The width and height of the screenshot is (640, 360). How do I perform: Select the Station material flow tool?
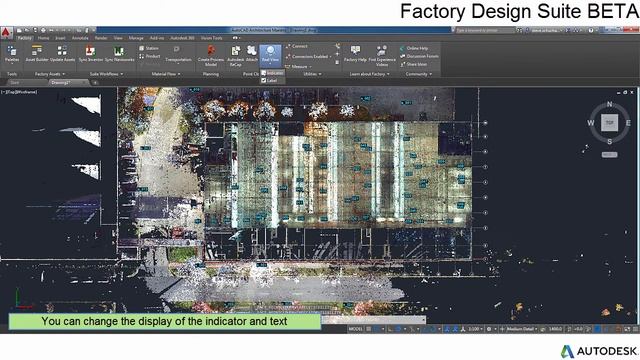click(149, 48)
